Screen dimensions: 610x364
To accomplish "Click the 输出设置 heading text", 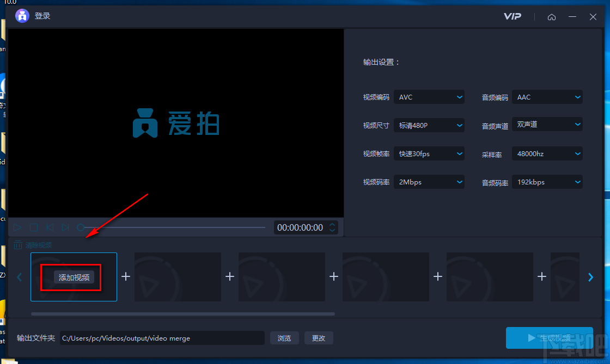I will pos(381,62).
